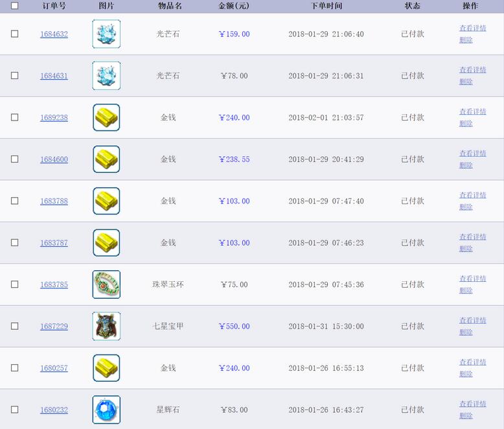Check the box for order 1683788
This screenshot has height=429, width=504.
14,201
